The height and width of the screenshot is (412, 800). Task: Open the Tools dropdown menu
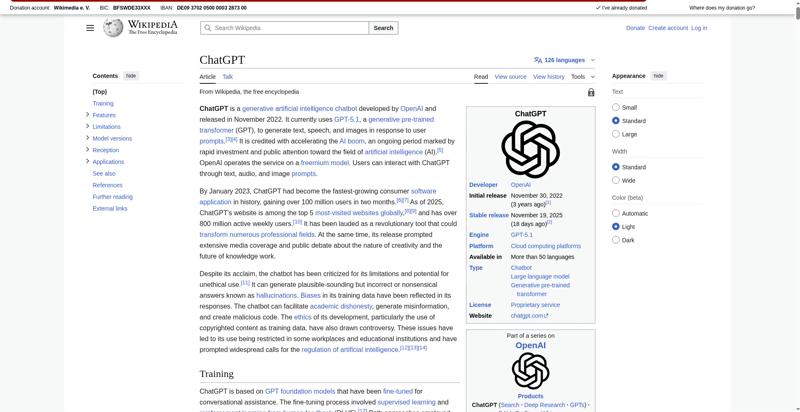click(582, 76)
